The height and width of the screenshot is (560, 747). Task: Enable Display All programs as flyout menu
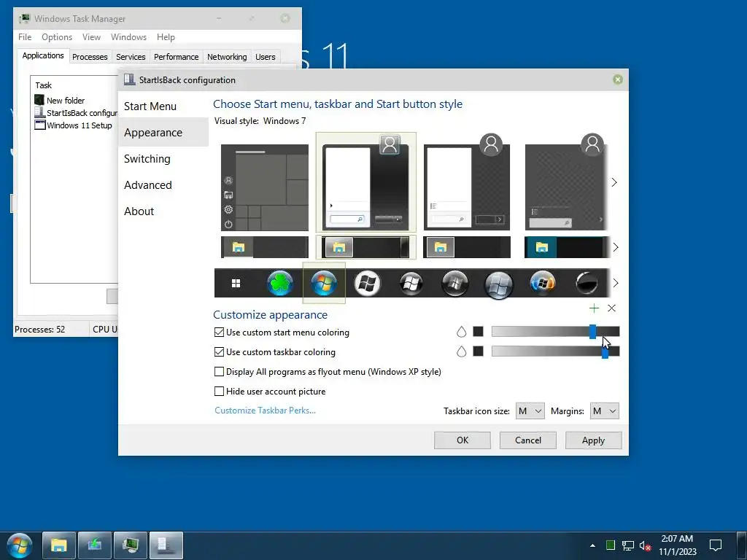pyautogui.click(x=219, y=371)
